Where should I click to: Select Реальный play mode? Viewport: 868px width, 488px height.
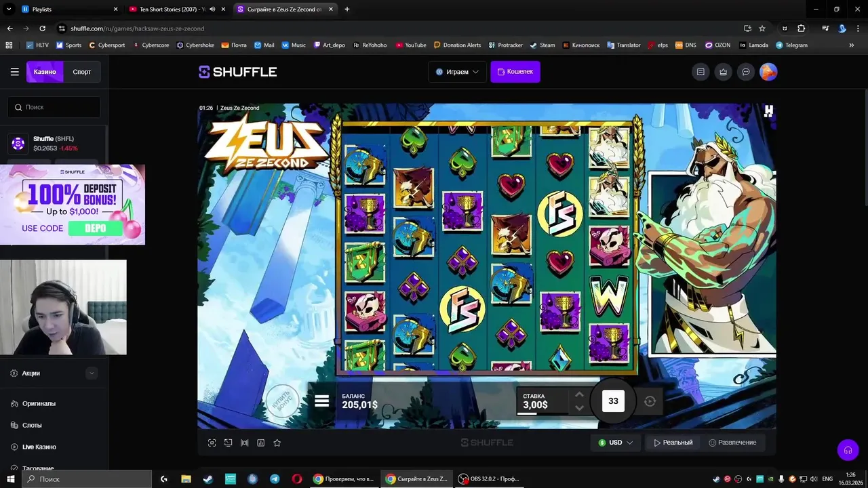[x=673, y=443]
